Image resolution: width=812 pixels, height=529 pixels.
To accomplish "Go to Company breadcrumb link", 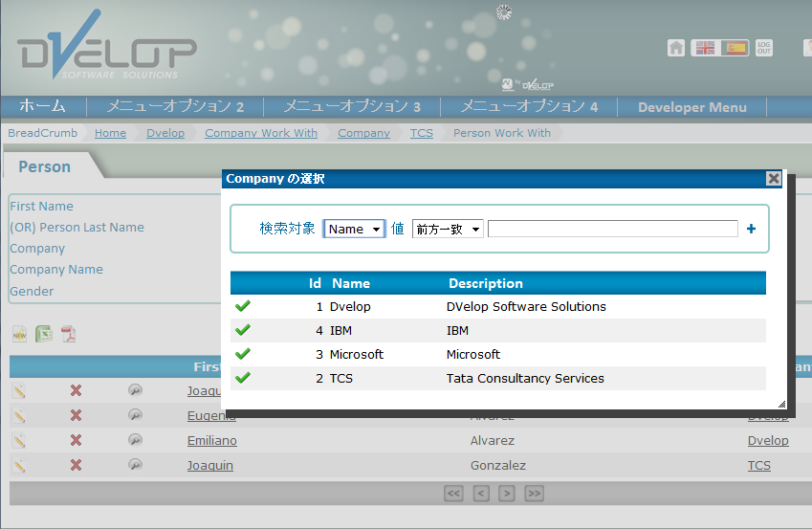I will [364, 133].
